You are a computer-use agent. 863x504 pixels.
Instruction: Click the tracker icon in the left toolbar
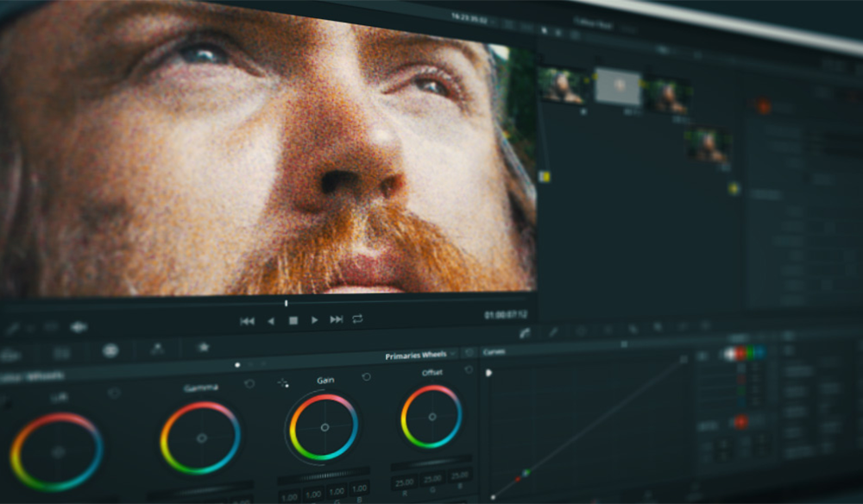pyautogui.click(x=159, y=350)
